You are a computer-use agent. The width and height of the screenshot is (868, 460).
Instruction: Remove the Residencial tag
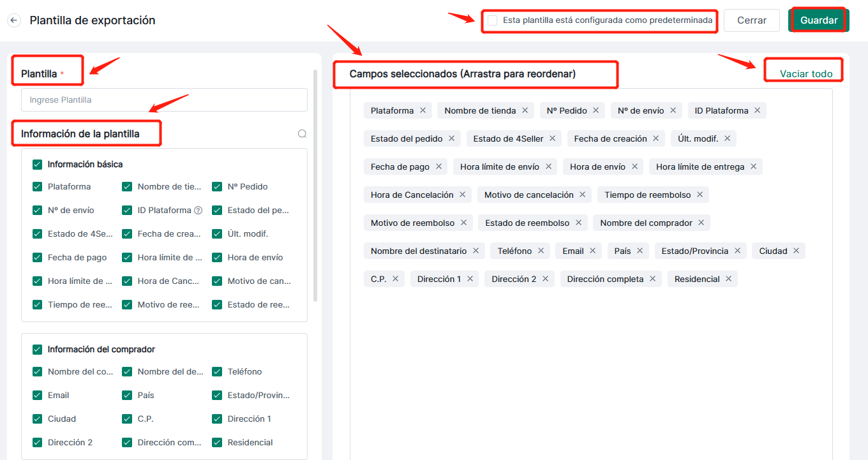(728, 279)
